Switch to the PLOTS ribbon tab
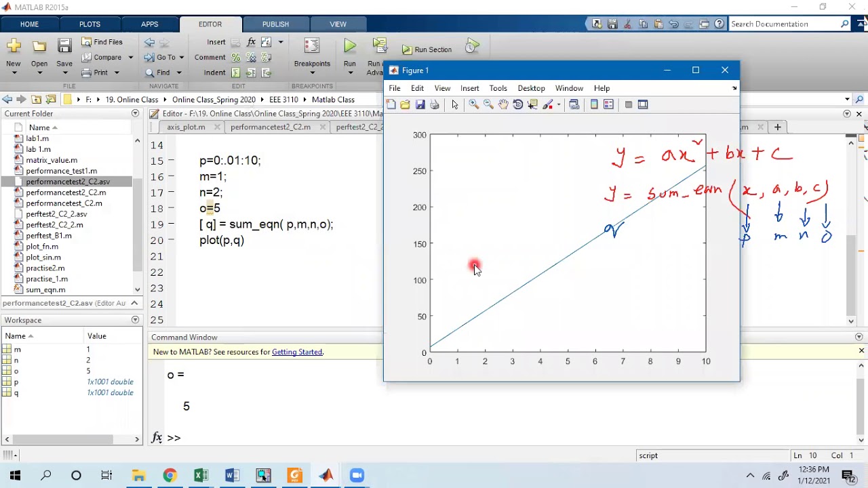 tap(90, 24)
